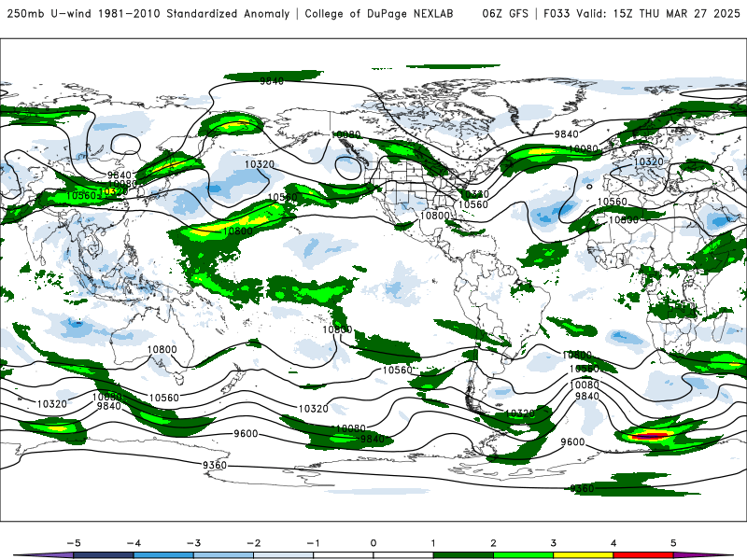
Task: Click the 10320 contour label over Europe
Action: 648,161
